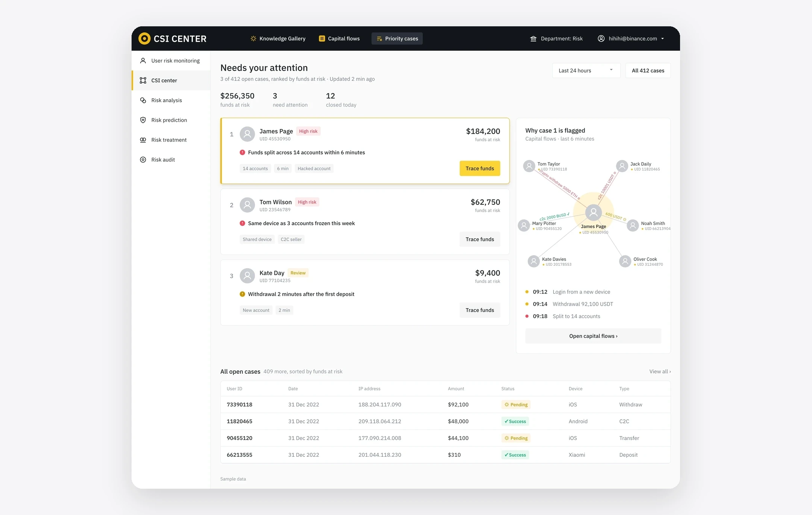
Task: Select Kate Davies node avatar in graph
Action: coord(534,261)
